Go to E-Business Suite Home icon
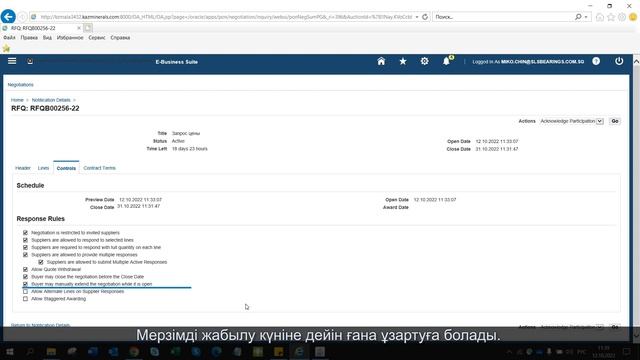Viewport: 640px width, 360px height. [x=381, y=61]
